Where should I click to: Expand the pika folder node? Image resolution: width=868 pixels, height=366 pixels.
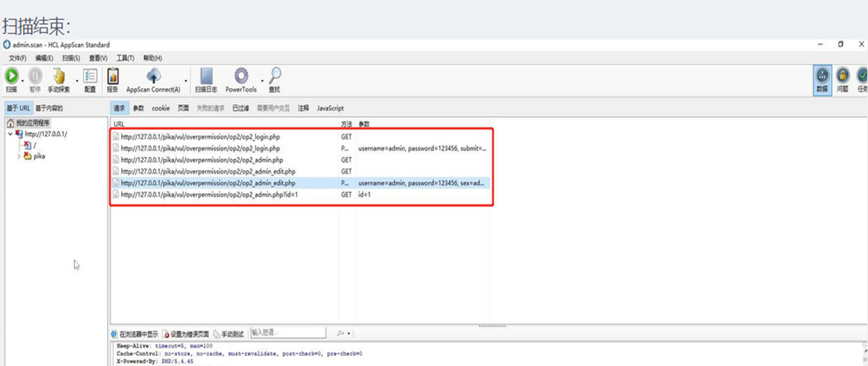point(19,156)
